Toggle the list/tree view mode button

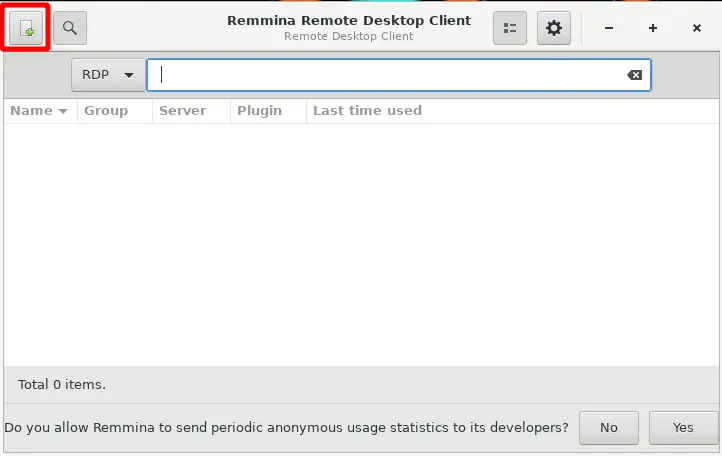[x=510, y=28]
